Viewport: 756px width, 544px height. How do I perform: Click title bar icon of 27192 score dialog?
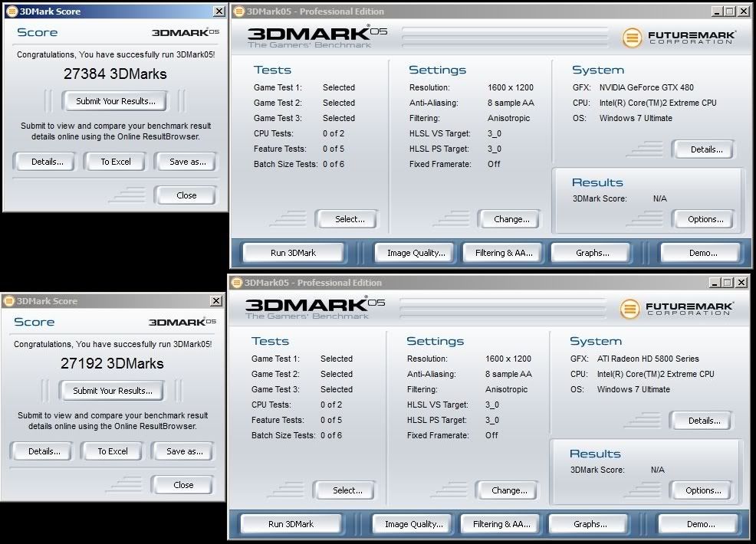coord(9,301)
